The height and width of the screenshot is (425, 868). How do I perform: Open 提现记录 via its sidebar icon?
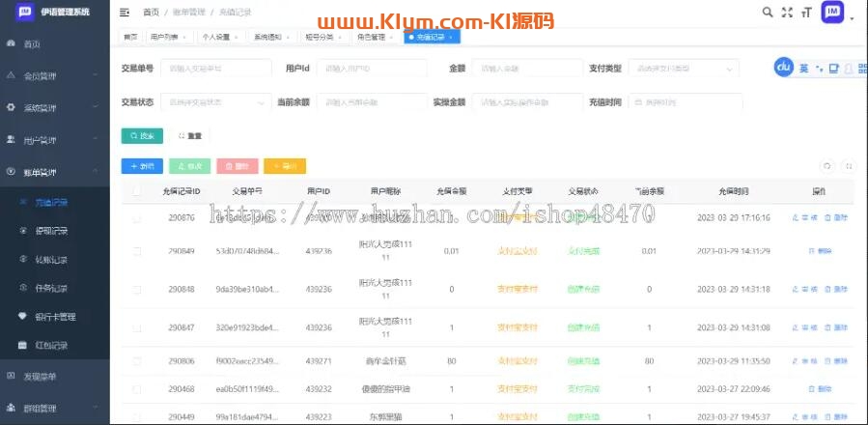pyautogui.click(x=23, y=230)
